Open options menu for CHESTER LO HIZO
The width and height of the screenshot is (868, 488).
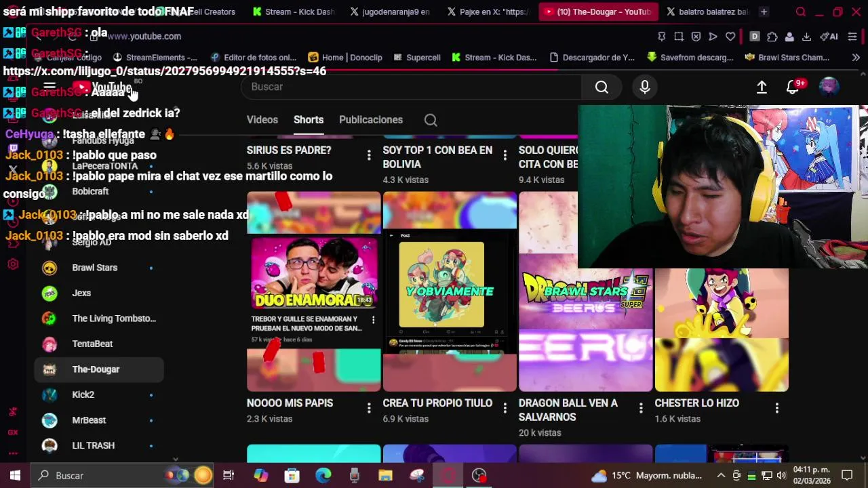[x=776, y=408]
